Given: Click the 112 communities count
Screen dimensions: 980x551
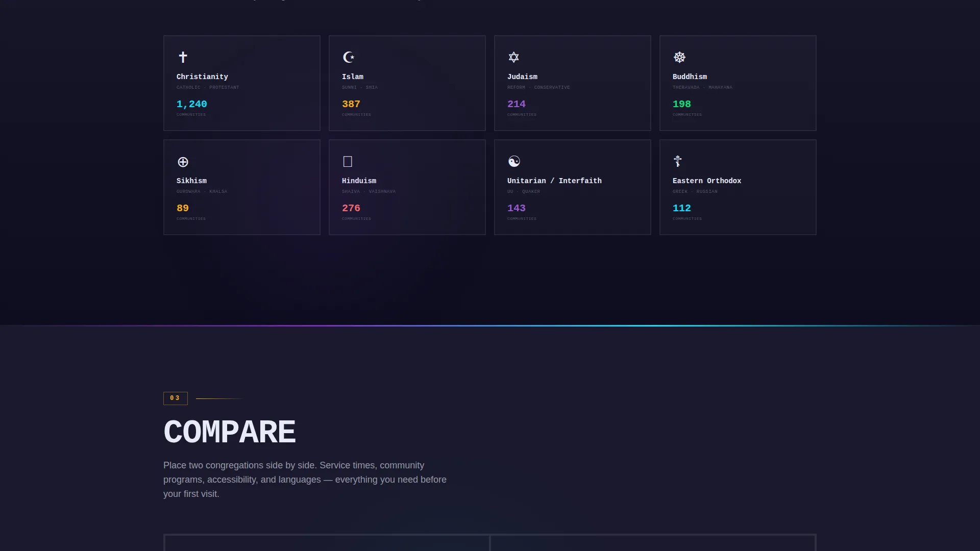Looking at the screenshot, I should [682, 208].
